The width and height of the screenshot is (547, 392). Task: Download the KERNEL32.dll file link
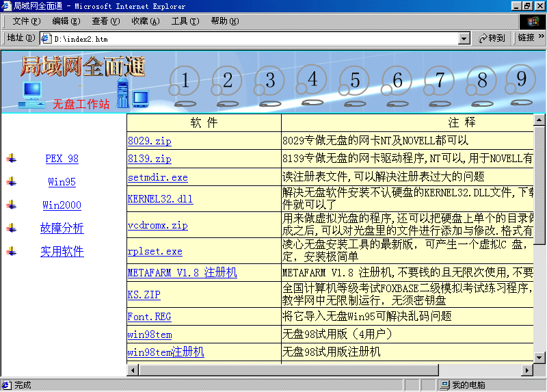pyautogui.click(x=160, y=200)
